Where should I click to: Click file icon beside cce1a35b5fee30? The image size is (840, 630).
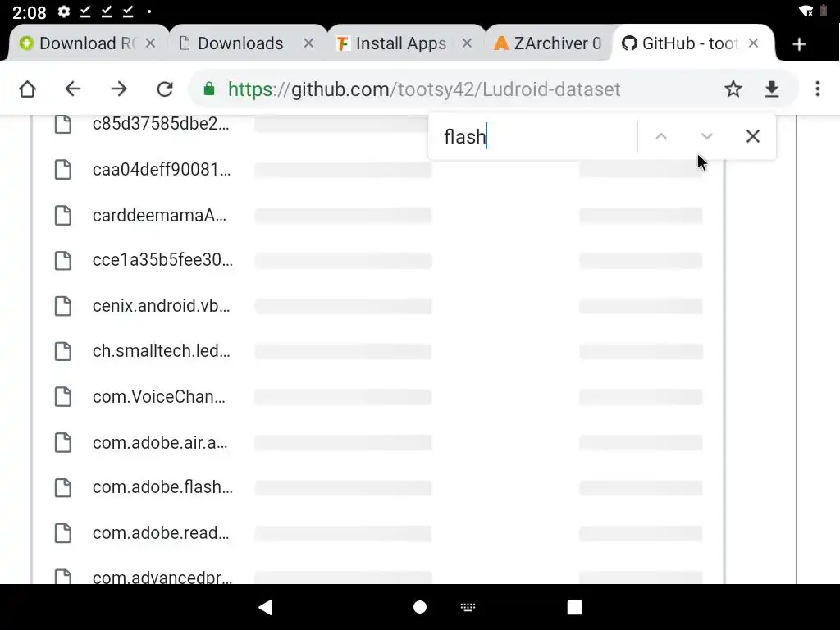(63, 260)
